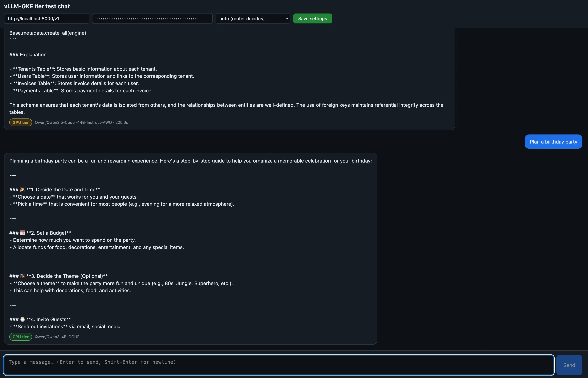This screenshot has height=378, width=588.
Task: Click the 'Determine how much you want to spend' line
Action: pos(73,240)
